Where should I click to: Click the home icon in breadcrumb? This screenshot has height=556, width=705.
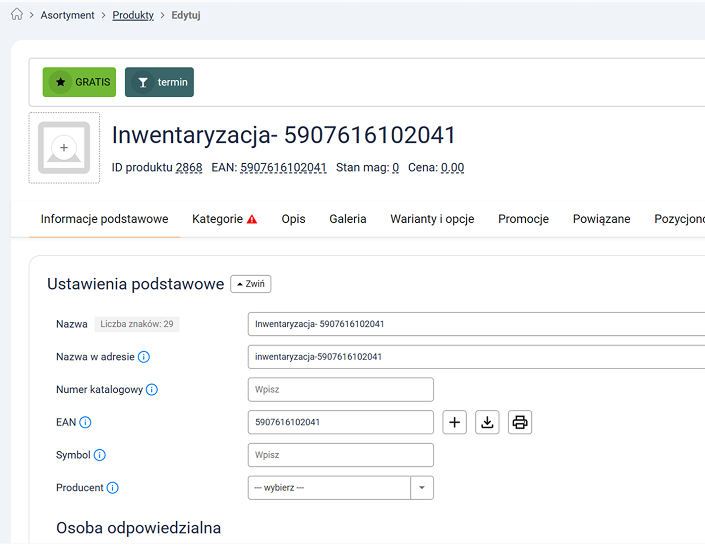pyautogui.click(x=17, y=15)
